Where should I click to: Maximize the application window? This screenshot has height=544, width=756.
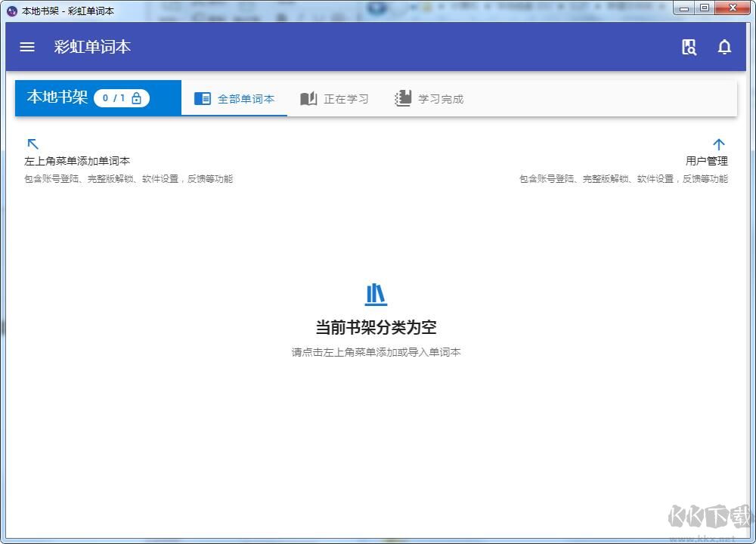[x=705, y=8]
